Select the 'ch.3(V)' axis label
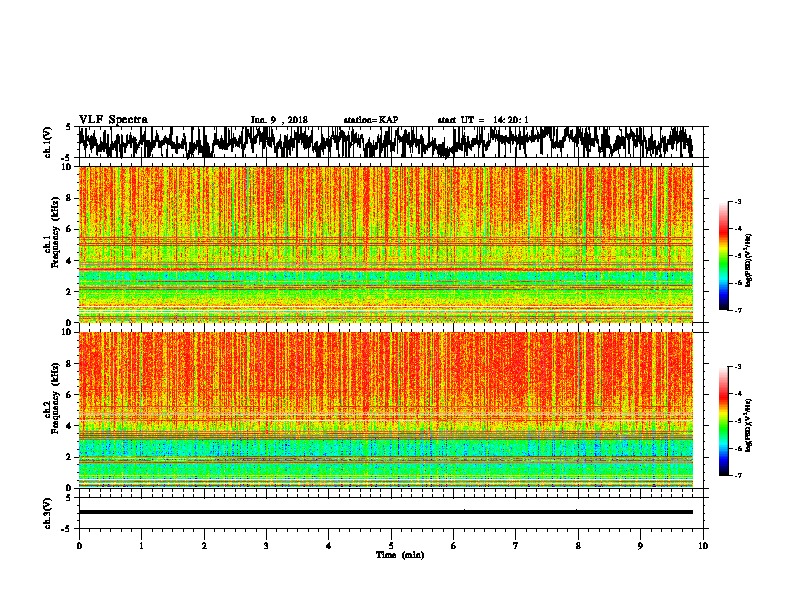 47,513
